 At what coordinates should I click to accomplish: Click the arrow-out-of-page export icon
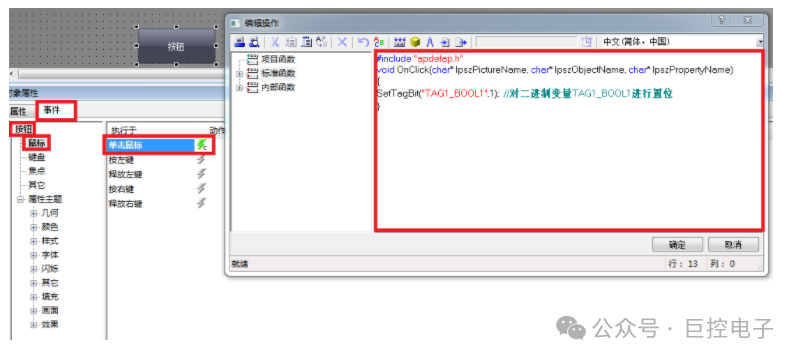tap(461, 42)
